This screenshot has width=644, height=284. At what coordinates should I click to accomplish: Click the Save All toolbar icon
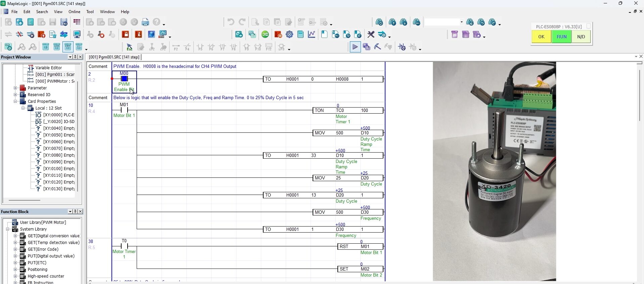point(64,22)
